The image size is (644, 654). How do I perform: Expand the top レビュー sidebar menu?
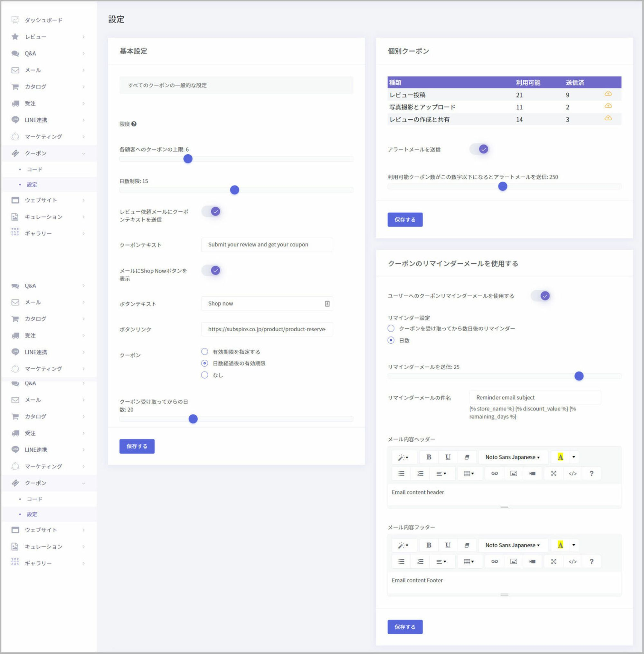[47, 36]
